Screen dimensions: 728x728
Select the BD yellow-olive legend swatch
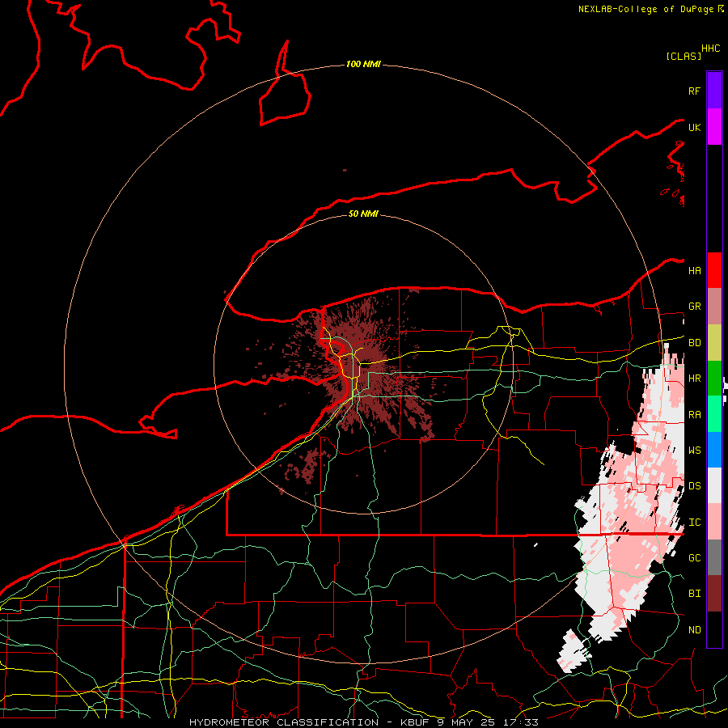[714, 343]
